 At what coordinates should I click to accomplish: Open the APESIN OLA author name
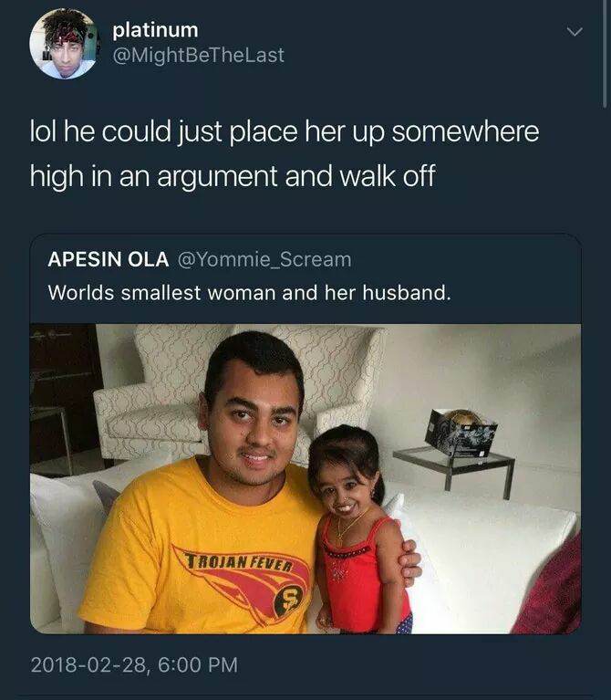[109, 259]
